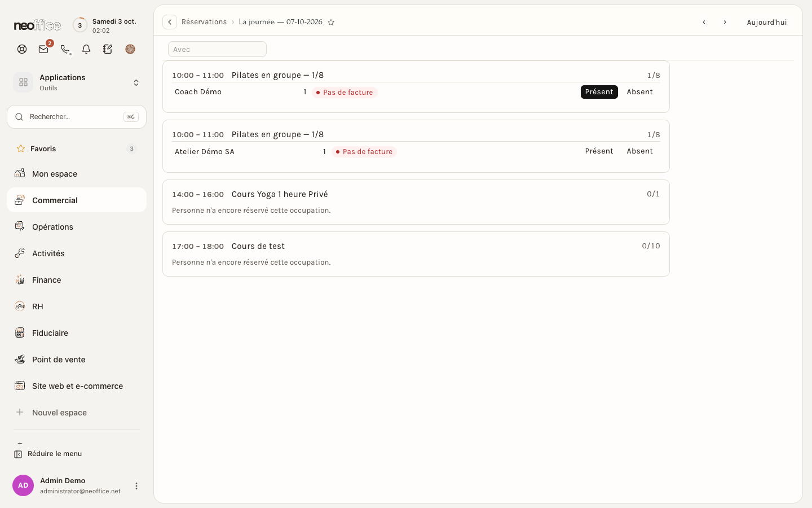Click the phone call icon
Screen dimensions: 812x508
(65, 49)
